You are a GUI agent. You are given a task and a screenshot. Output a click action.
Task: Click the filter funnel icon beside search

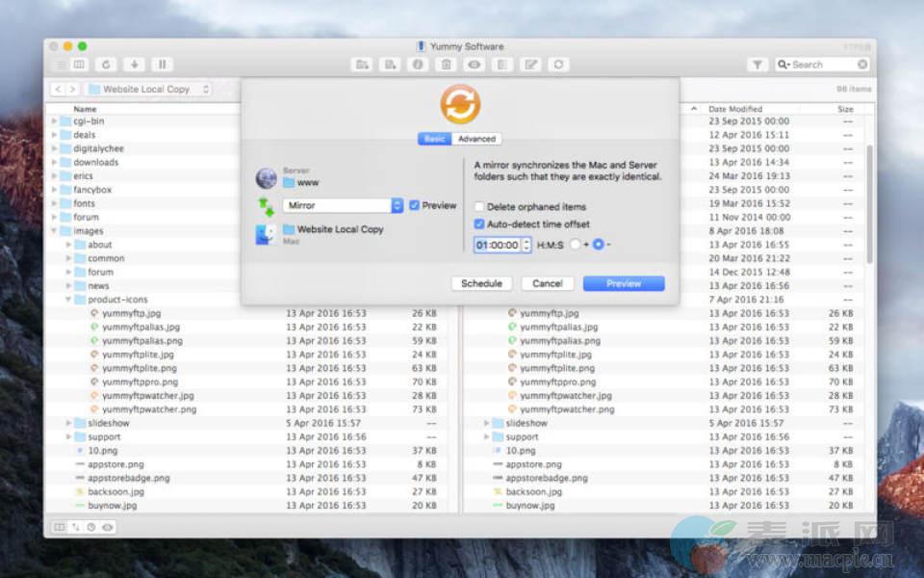pos(757,65)
